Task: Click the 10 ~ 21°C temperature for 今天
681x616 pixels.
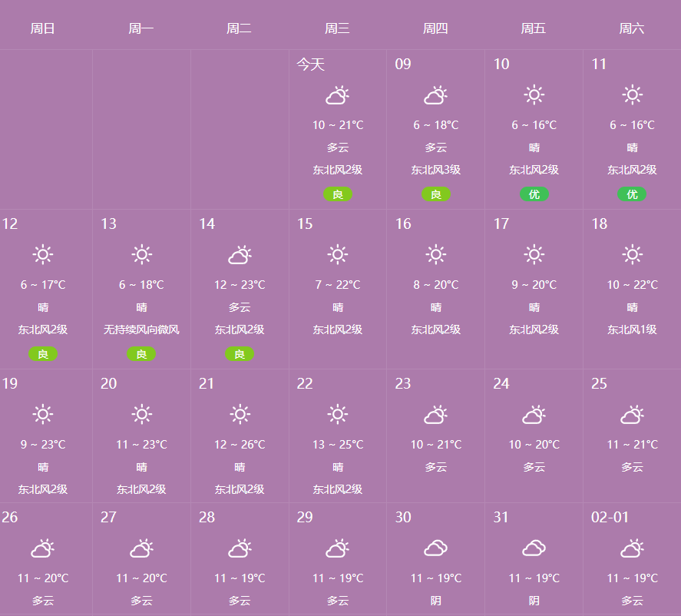Action: click(338, 125)
